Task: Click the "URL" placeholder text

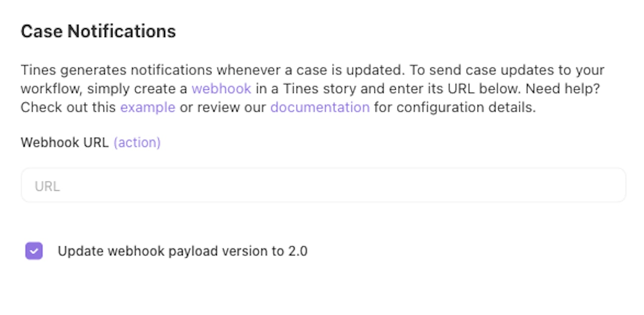Action: coord(47,187)
